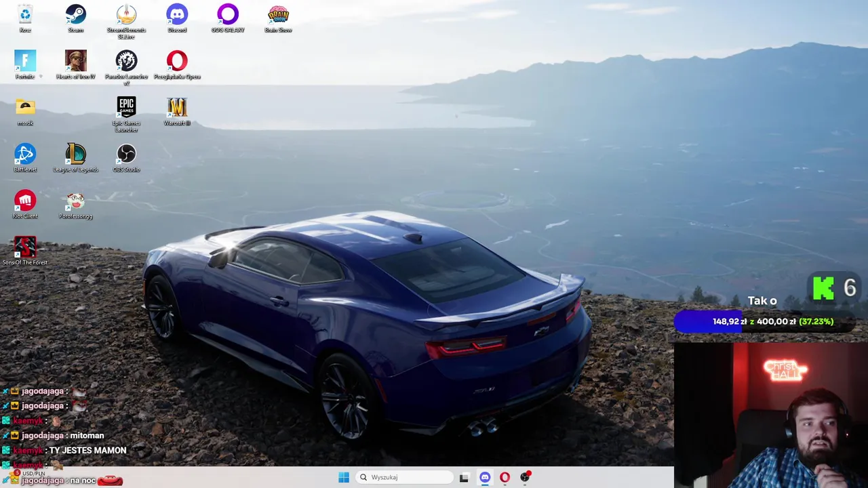Viewport: 868px width, 488px height.
Task: Select the StreamElements SE.Live shortcut
Action: tap(126, 21)
